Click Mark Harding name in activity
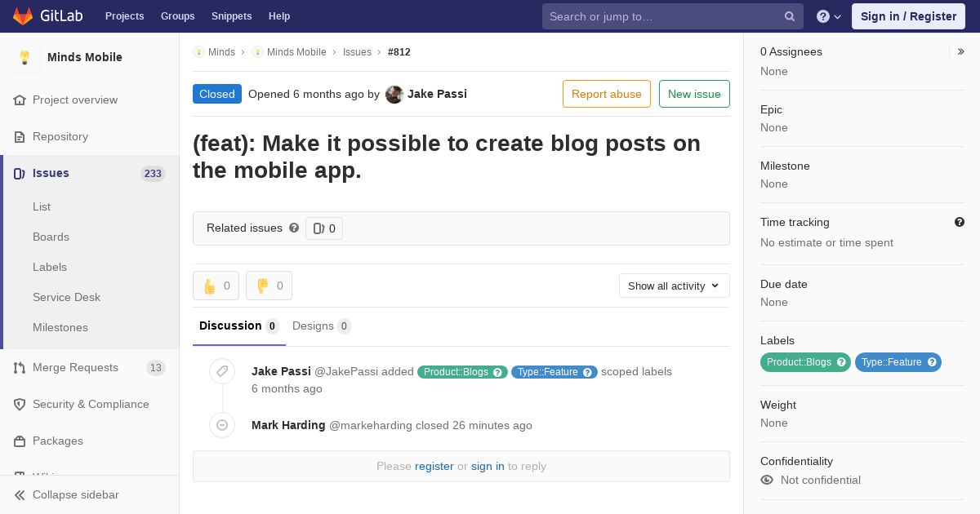 288,425
